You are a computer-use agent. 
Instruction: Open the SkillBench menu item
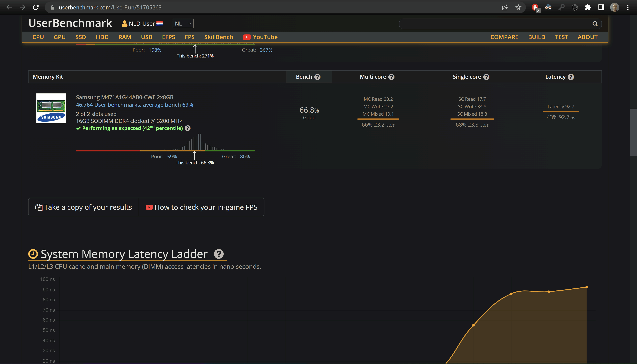click(x=218, y=37)
